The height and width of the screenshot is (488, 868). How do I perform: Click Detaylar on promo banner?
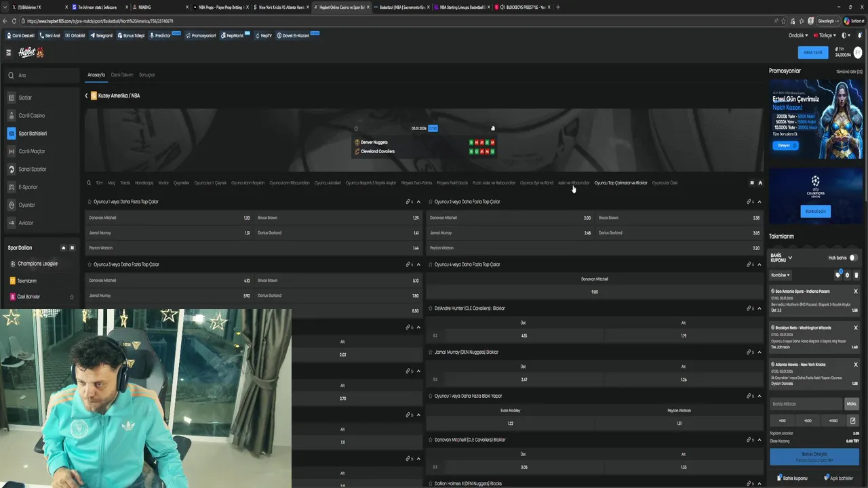coord(786,145)
